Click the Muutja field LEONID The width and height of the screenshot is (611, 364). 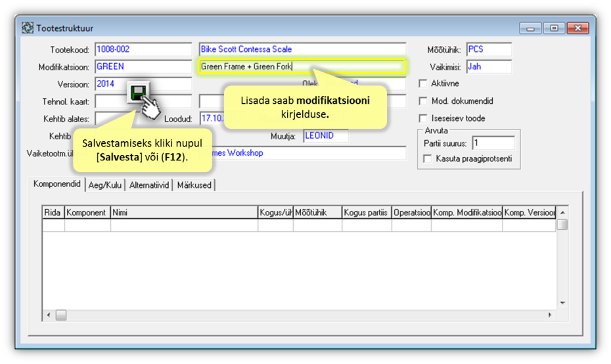coord(326,135)
